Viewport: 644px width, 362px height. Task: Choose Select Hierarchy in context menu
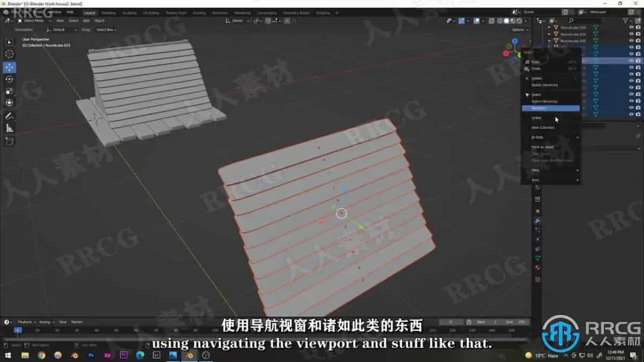pyautogui.click(x=551, y=101)
